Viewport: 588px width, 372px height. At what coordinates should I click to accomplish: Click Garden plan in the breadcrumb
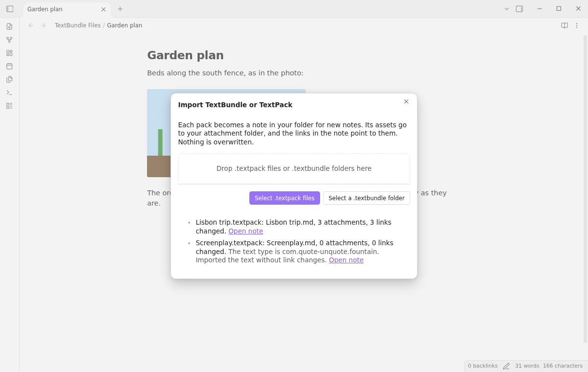tap(124, 25)
